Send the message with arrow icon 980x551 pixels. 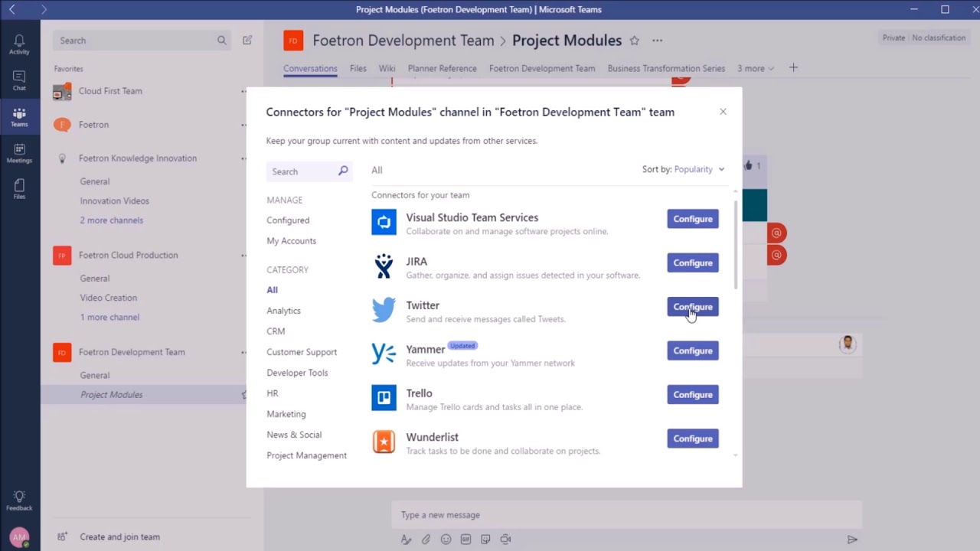[x=851, y=540]
